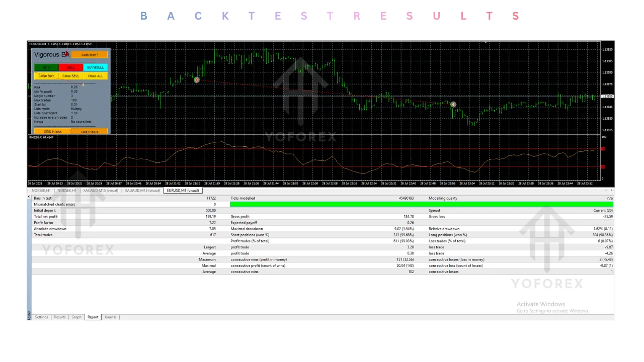
Task: Click the upper RSI level red marker
Action: (x=603, y=149)
